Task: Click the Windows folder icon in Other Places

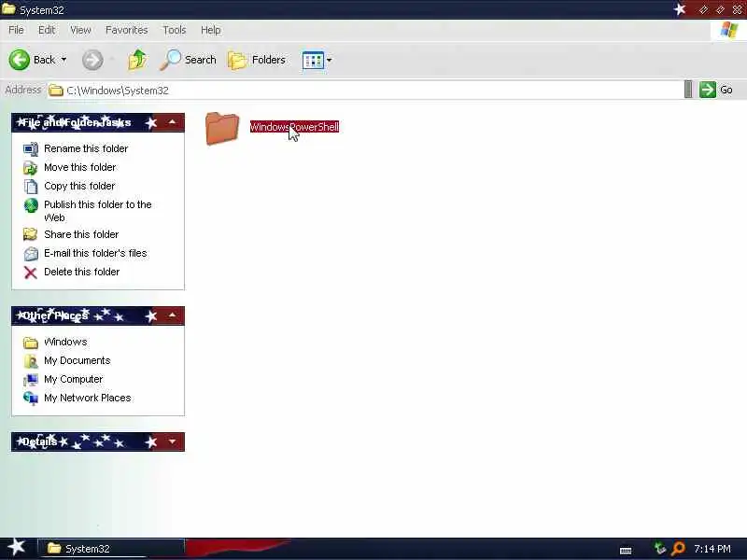Action: 31,343
